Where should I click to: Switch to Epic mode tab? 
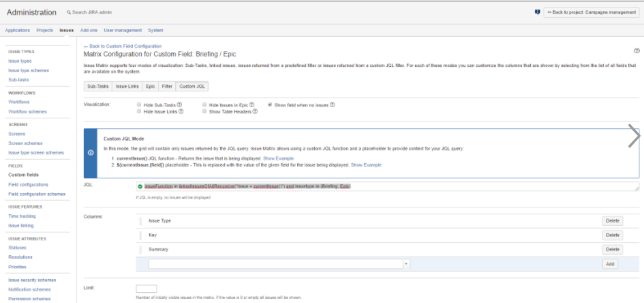pos(151,87)
